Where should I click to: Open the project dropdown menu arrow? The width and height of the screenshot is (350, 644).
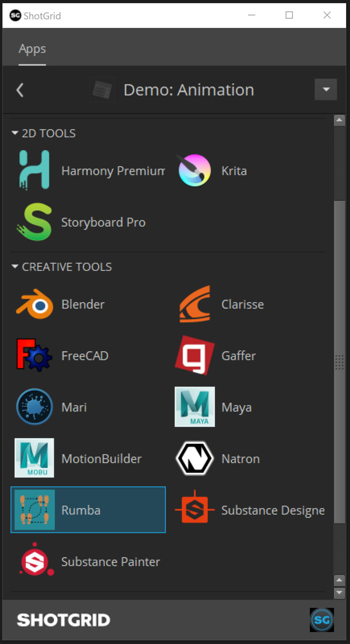326,89
